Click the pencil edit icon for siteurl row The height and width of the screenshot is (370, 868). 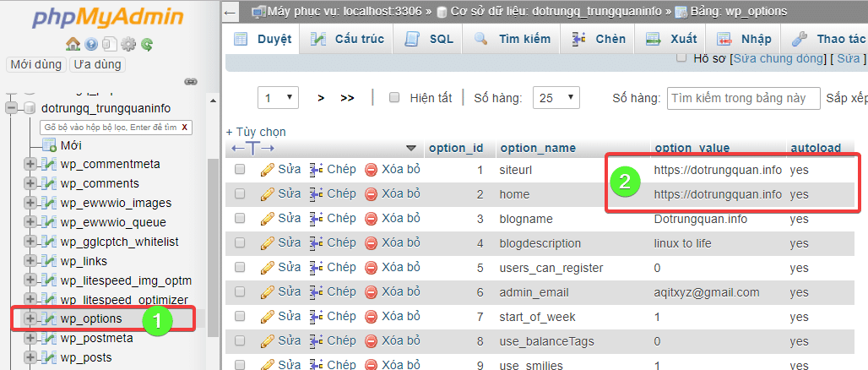coord(268,170)
